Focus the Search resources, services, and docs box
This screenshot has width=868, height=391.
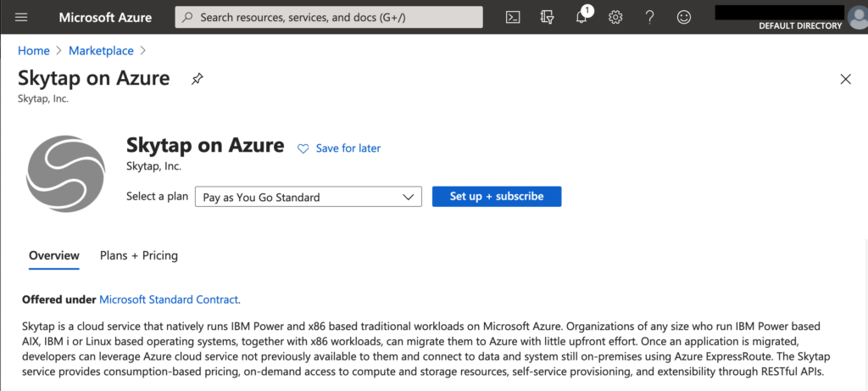329,17
